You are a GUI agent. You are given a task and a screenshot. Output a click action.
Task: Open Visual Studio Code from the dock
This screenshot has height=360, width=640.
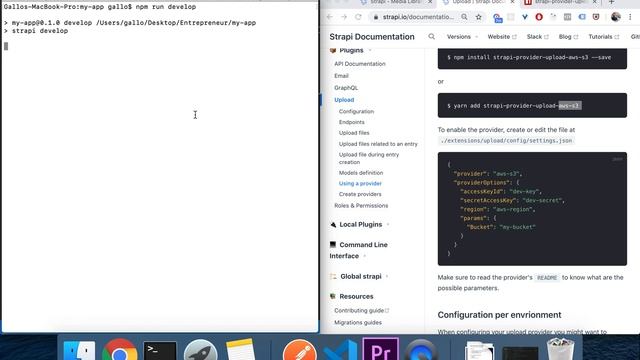click(340, 350)
